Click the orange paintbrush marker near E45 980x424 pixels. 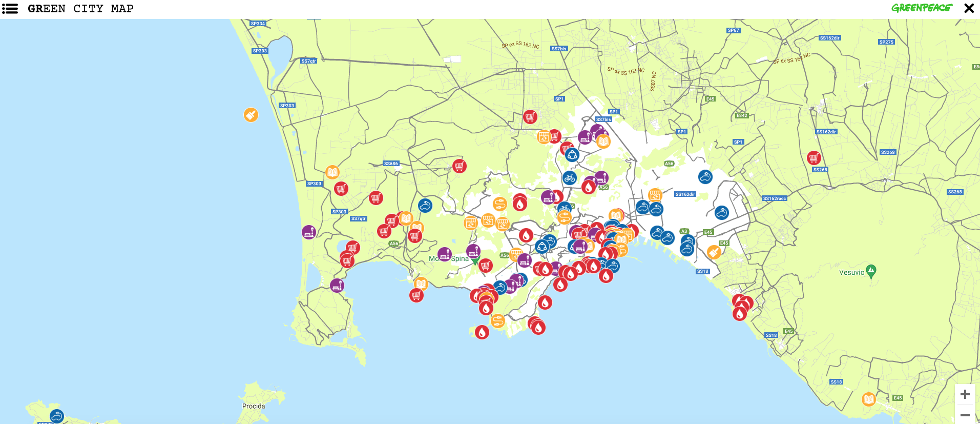click(x=714, y=252)
